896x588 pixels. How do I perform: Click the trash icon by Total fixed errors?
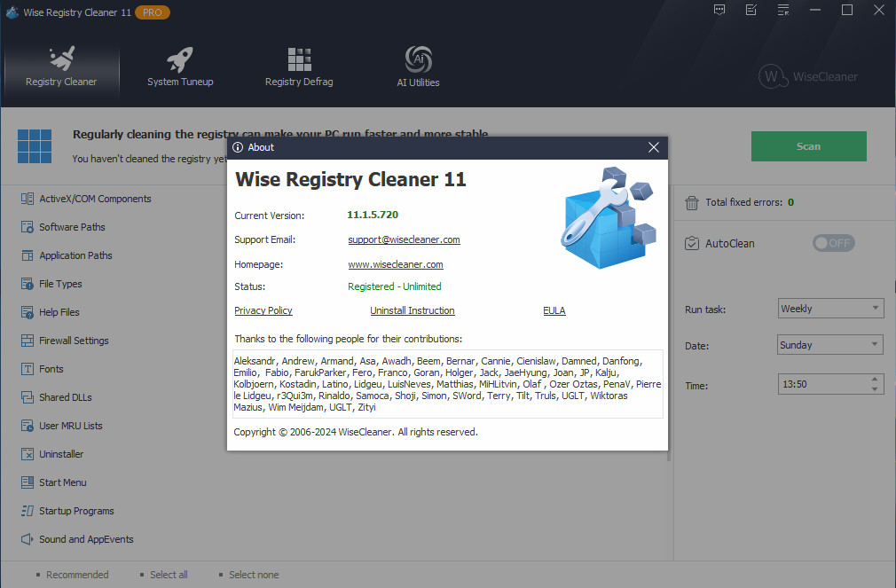692,203
